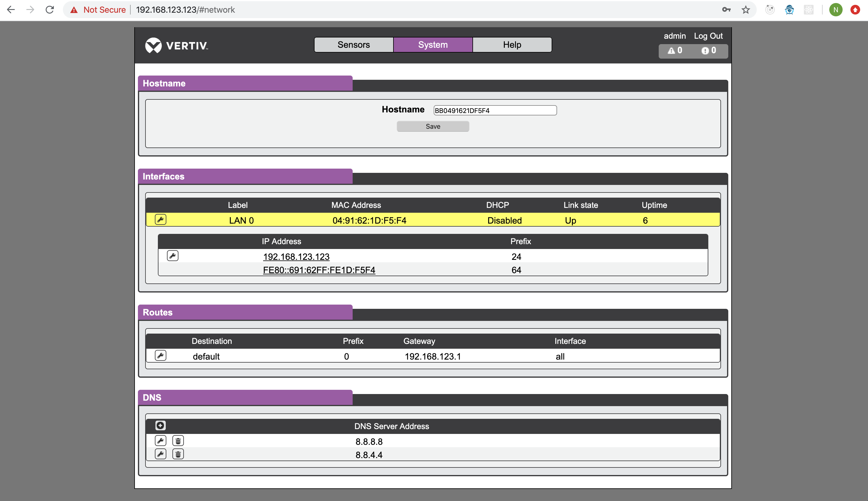Image resolution: width=868 pixels, height=501 pixels.
Task: Click the Log Out link
Action: pos(708,36)
